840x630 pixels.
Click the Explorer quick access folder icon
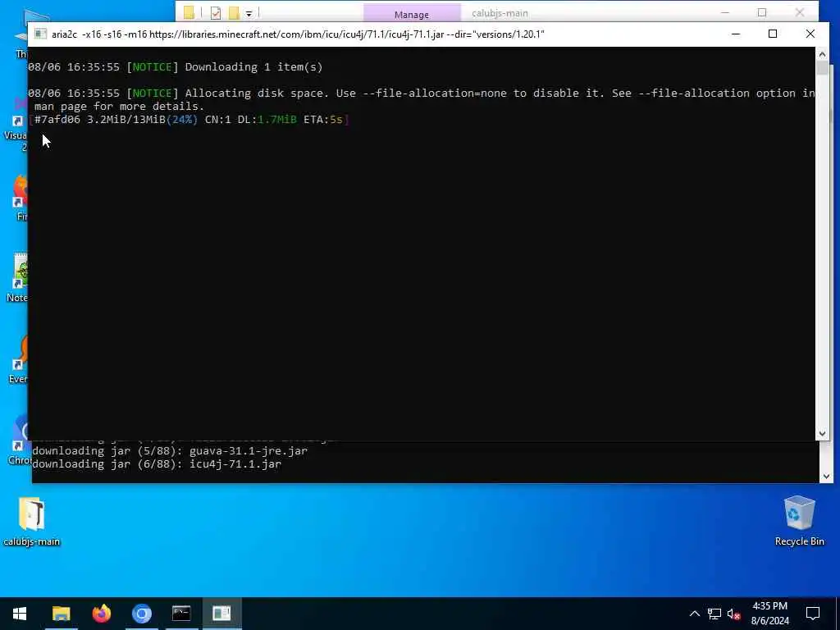(x=189, y=13)
